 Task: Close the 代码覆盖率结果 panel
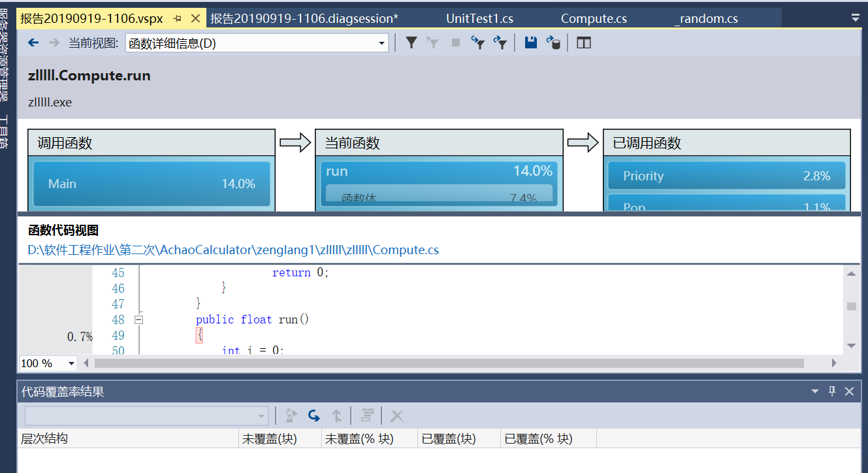tap(849, 391)
